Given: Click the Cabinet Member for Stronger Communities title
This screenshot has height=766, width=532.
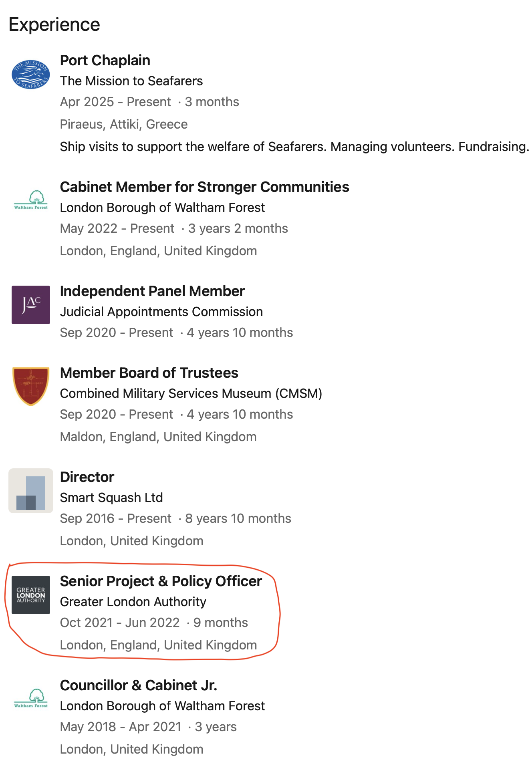Looking at the screenshot, I should click(x=204, y=187).
